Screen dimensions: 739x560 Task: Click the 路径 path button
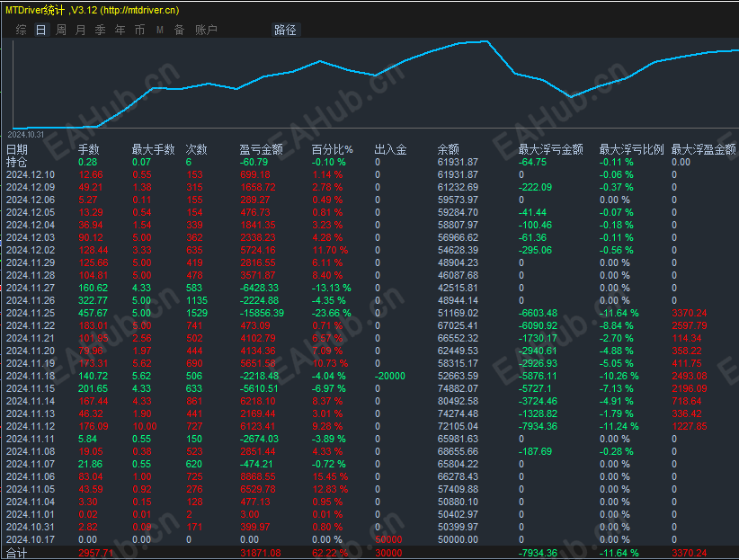285,30
